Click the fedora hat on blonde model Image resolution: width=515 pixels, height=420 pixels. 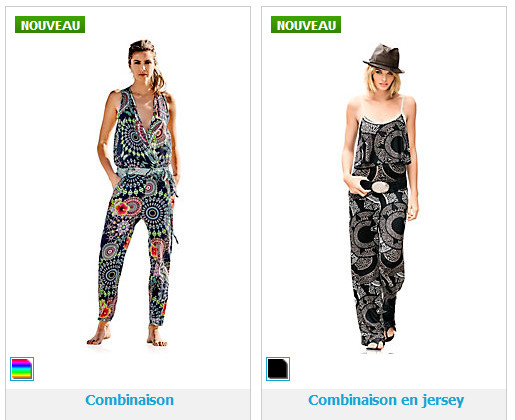[384, 59]
